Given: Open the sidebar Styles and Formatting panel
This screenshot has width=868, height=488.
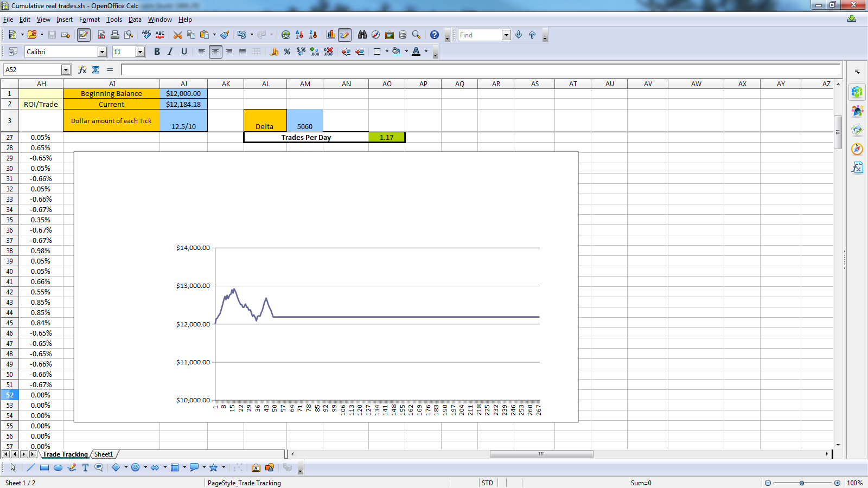Looking at the screenshot, I should coord(857,111).
